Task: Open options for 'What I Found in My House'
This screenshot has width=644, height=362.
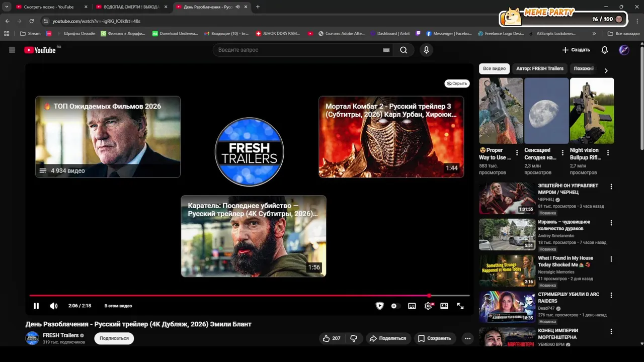Action: tap(611, 259)
